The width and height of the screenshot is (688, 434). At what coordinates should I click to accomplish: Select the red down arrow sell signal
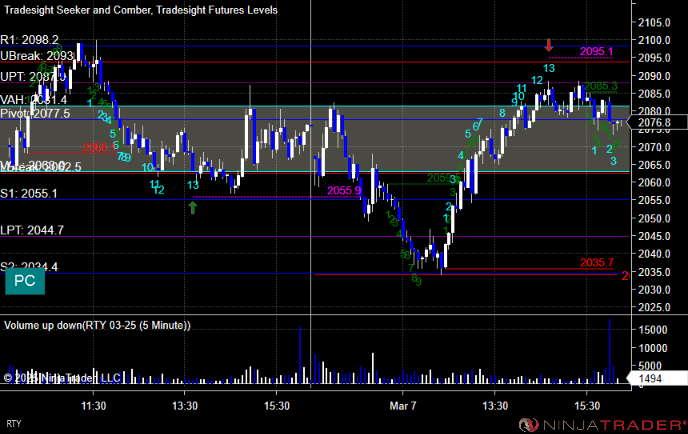point(548,45)
